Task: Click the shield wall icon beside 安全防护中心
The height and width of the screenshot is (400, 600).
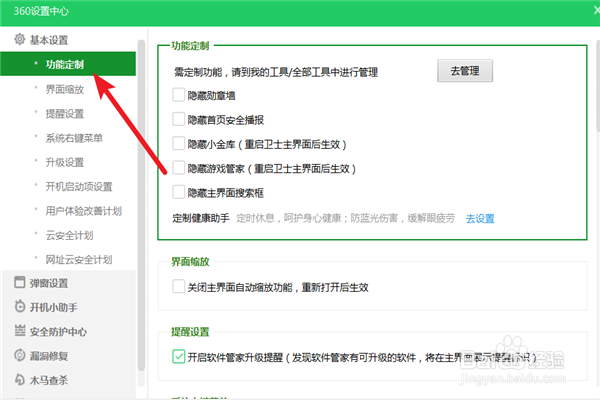Action: pyautogui.click(x=20, y=331)
